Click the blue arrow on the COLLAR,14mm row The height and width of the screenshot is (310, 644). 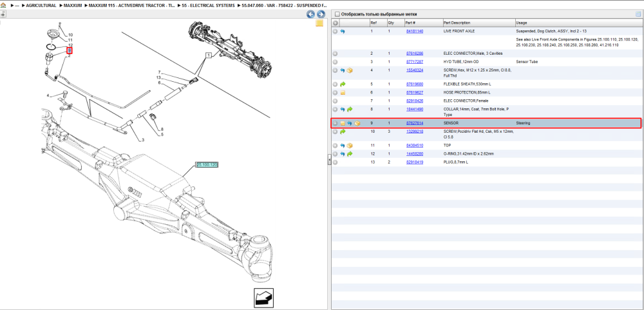[343, 110]
